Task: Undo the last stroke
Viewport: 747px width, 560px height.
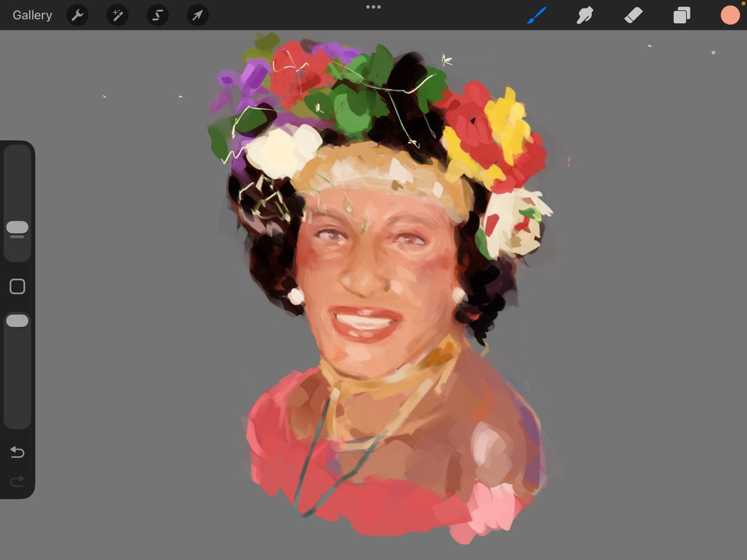Action: pyautogui.click(x=17, y=452)
